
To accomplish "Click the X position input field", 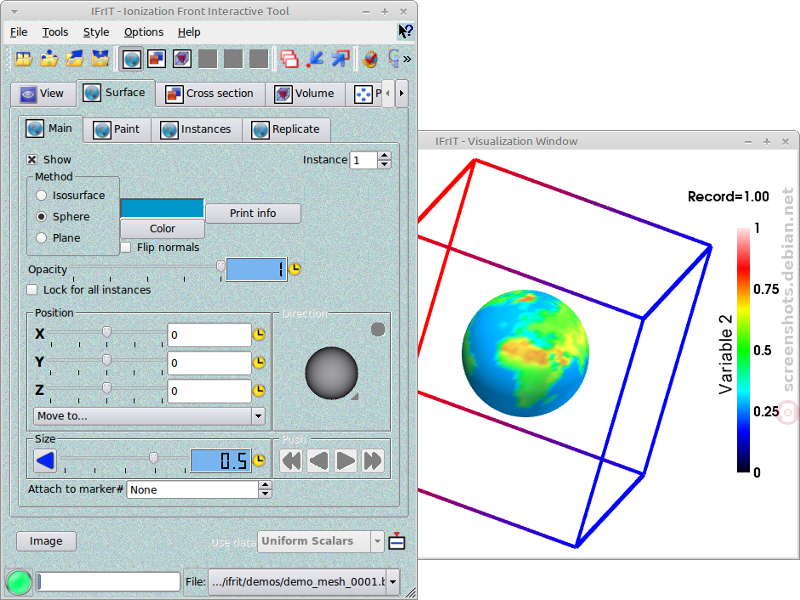I will (x=209, y=335).
